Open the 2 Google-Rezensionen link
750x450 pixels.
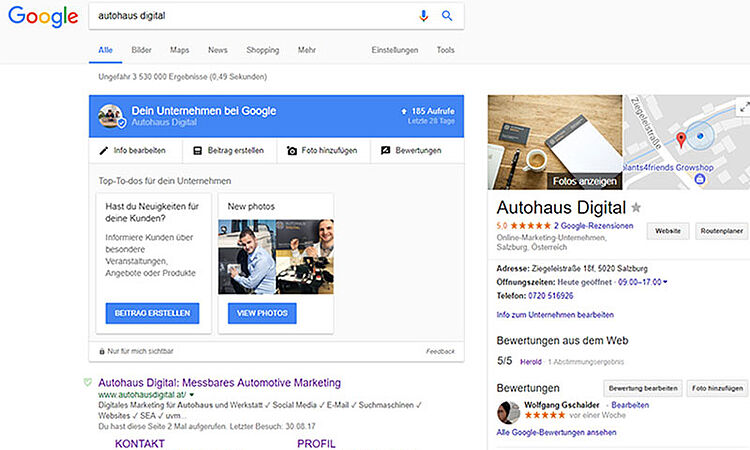(x=594, y=226)
